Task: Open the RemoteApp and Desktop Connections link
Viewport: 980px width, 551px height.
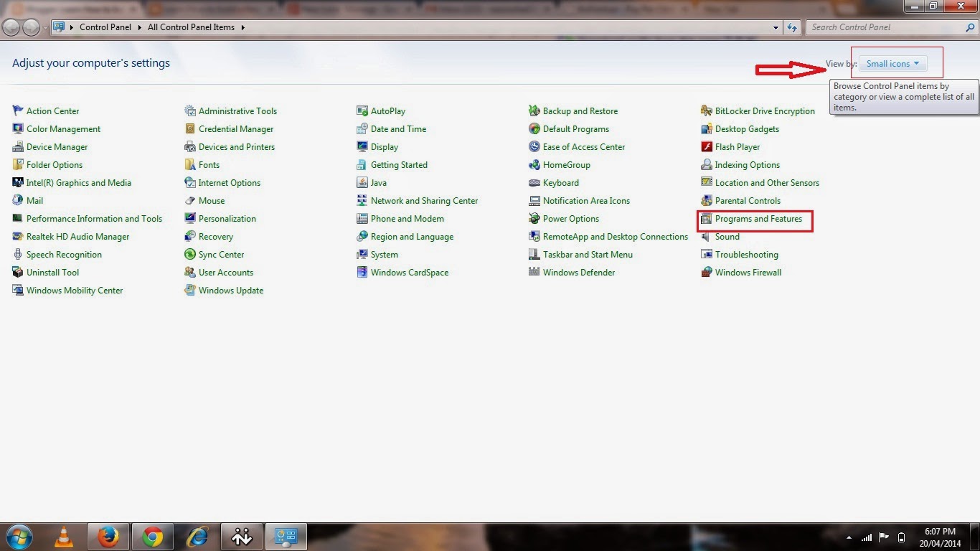Action: pyautogui.click(x=616, y=236)
